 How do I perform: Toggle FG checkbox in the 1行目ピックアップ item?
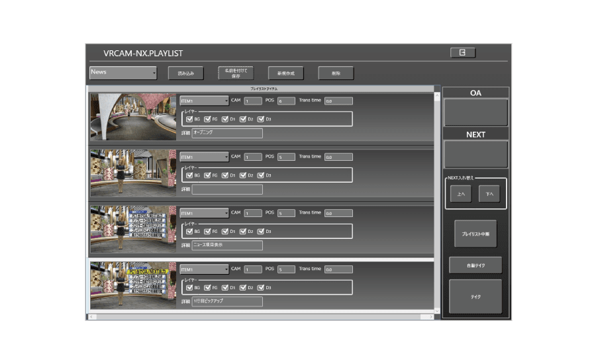coord(207,288)
